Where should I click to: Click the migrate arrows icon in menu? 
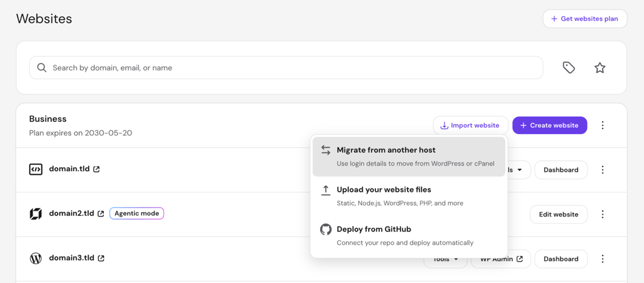pyautogui.click(x=326, y=150)
